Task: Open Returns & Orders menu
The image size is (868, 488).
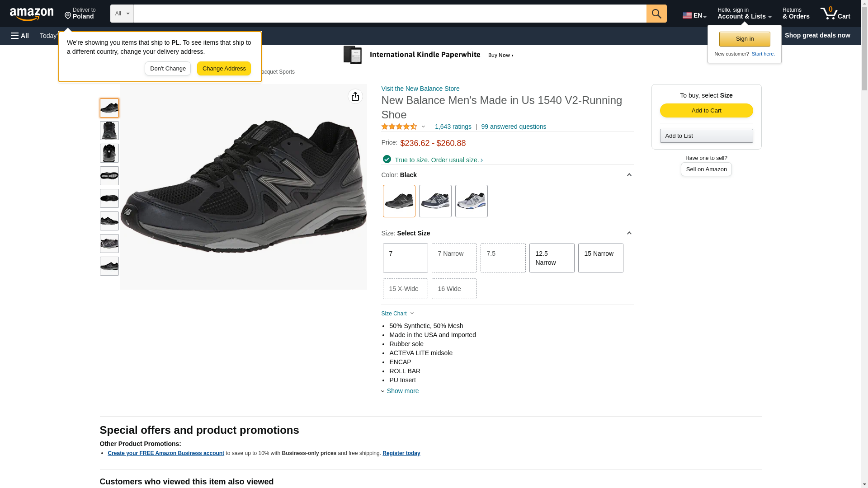Action: 796,14
